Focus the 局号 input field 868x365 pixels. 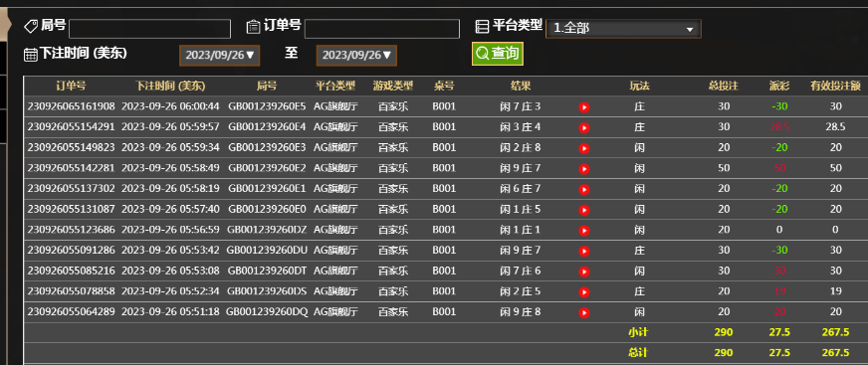(x=149, y=29)
